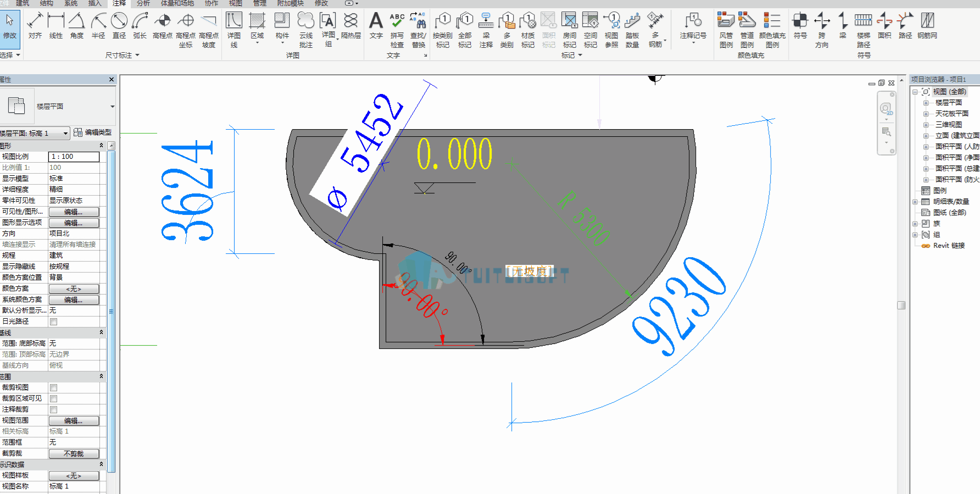This screenshot has height=494, width=980.
Task: Toggle the 裁剪视图 checkbox
Action: click(54, 387)
